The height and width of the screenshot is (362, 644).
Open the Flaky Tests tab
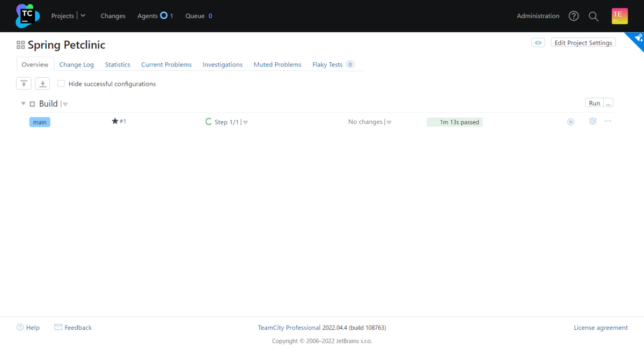327,64
